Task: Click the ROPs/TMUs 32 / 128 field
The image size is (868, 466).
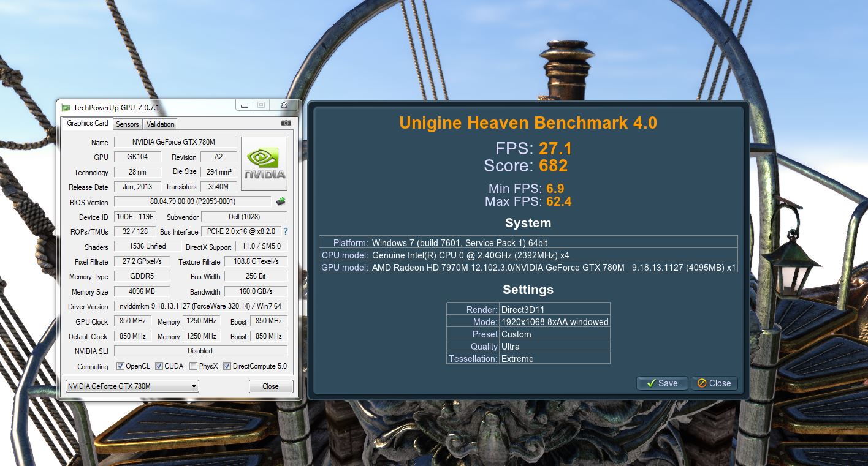Action: tap(135, 231)
